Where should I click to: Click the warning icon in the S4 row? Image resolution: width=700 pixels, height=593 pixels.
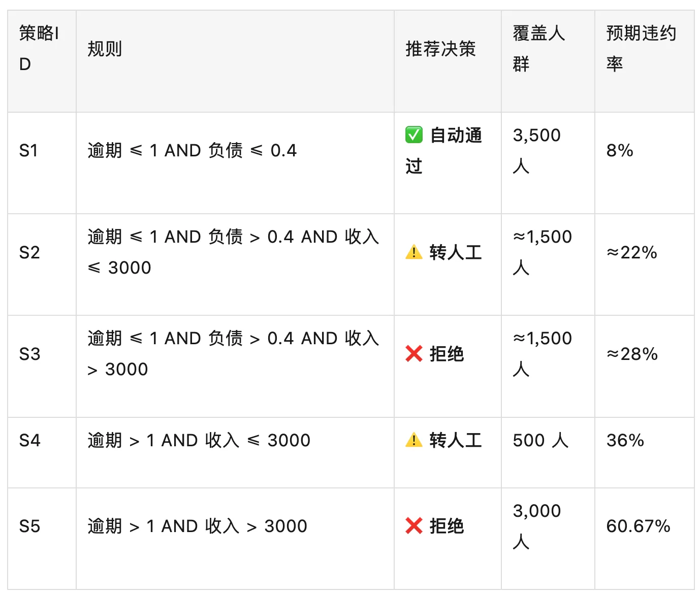click(x=414, y=440)
